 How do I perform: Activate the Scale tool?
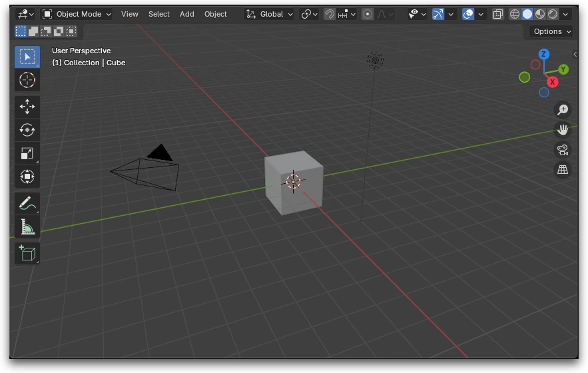click(x=27, y=153)
